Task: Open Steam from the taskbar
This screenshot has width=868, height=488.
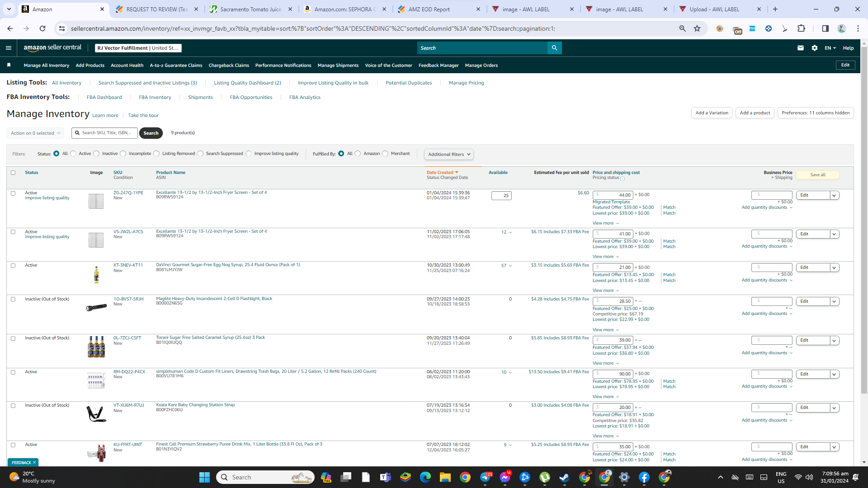Action: pos(564,477)
